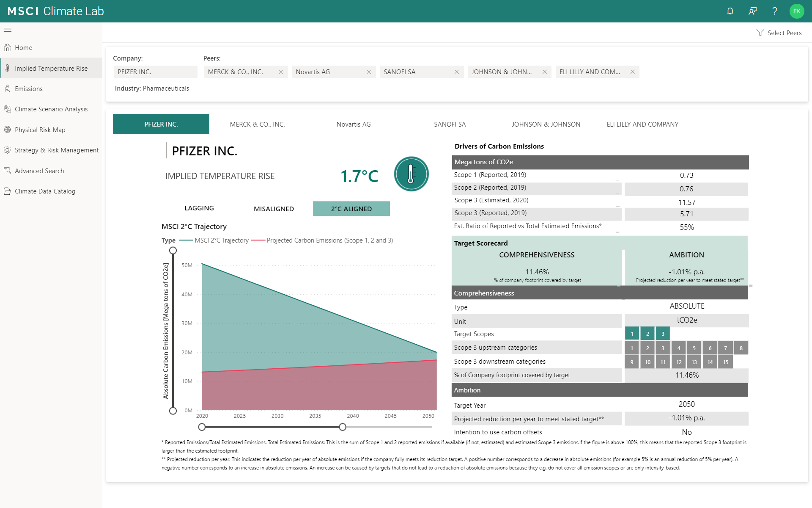The width and height of the screenshot is (812, 508).
Task: Select the MISALIGNED alignment label
Action: 274,209
